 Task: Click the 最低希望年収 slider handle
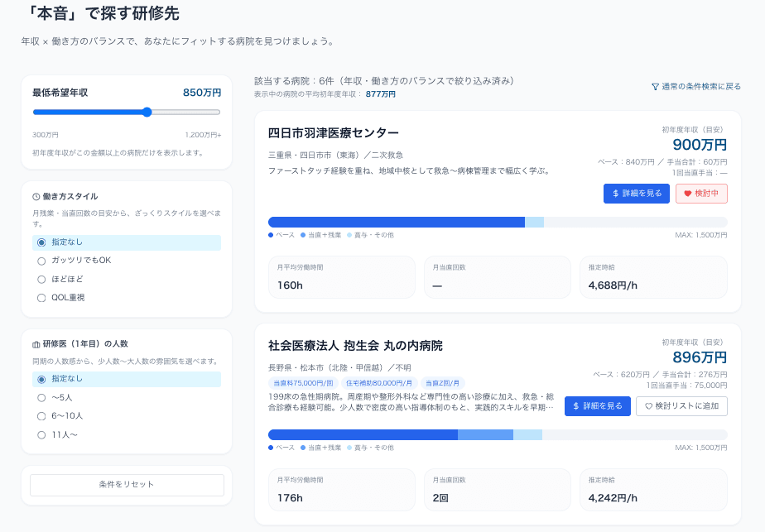(147, 111)
